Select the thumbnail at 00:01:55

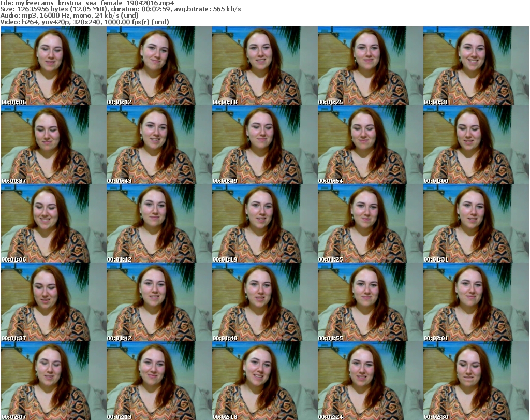click(x=370, y=302)
